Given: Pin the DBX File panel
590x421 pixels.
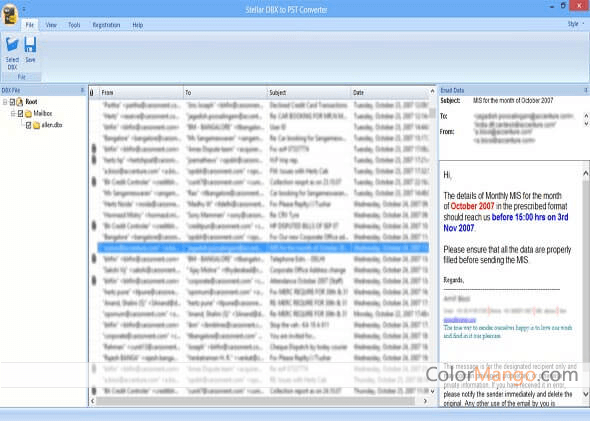Looking at the screenshot, I should coord(82,90).
